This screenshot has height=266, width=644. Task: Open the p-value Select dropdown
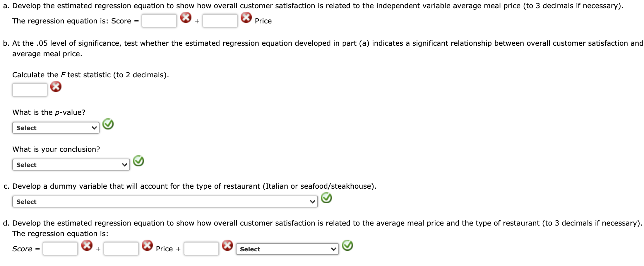click(56, 128)
